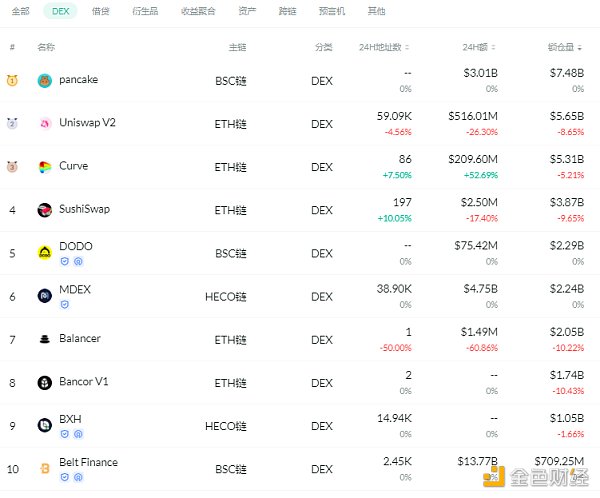This screenshot has height=498, width=600.
Task: Sort by 24H地址数 column arrows
Action: [x=410, y=47]
